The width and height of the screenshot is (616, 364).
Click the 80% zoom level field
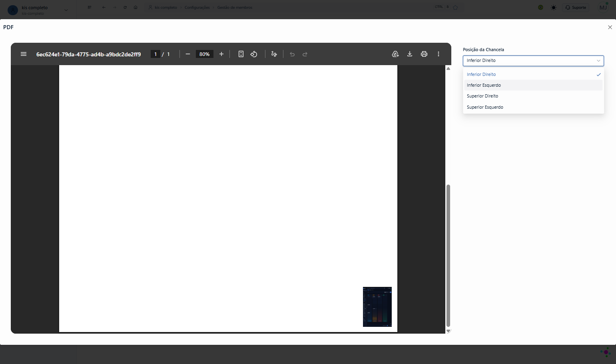(204, 54)
